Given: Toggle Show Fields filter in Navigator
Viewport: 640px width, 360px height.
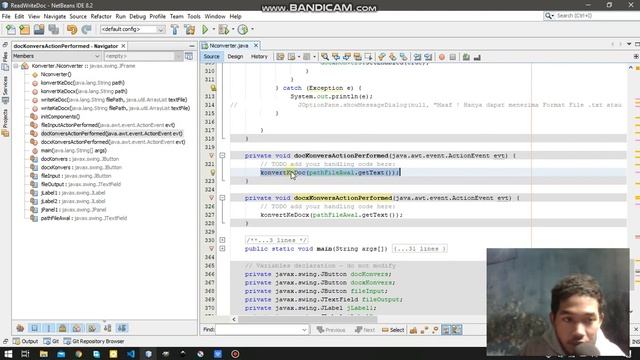Looking at the screenshot, I should (x=35, y=328).
